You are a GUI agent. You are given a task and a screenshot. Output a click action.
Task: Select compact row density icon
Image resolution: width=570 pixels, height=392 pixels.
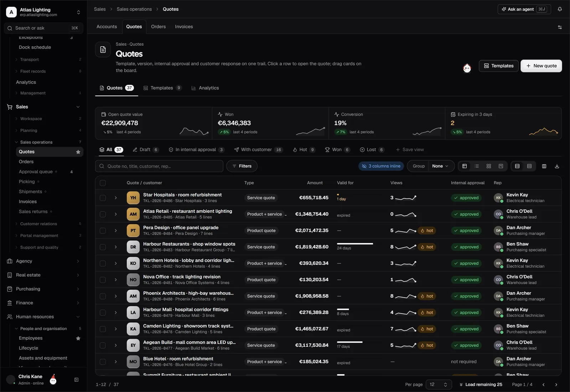[529, 166]
